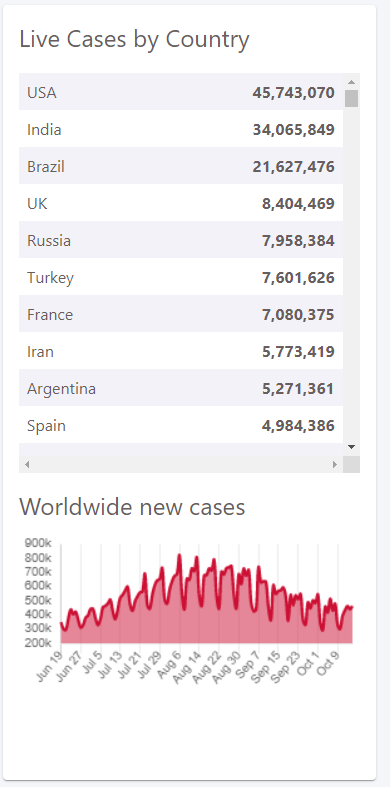The image size is (390, 787).
Task: Click the Aug 6 peak on the chart
Action: [179, 556]
